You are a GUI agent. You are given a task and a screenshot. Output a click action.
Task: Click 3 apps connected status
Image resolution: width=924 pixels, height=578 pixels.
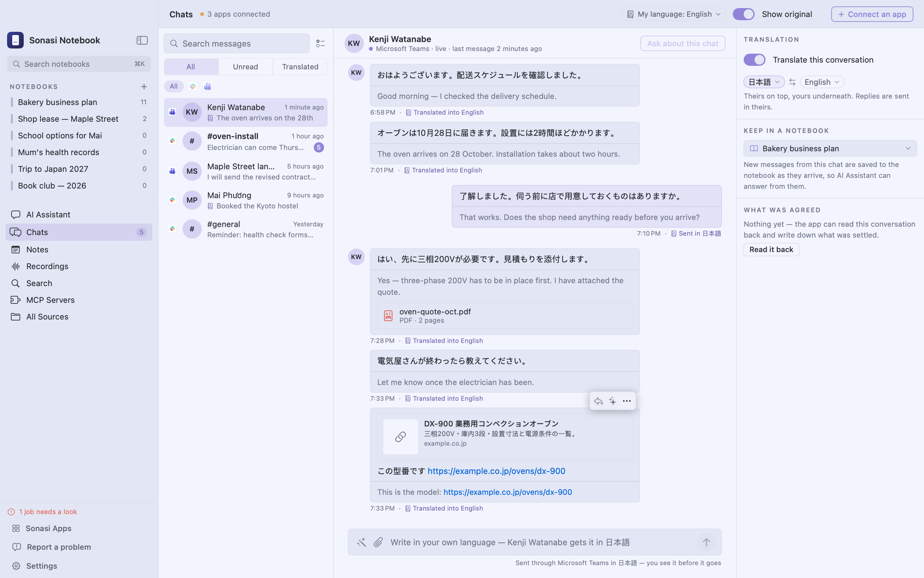235,14
